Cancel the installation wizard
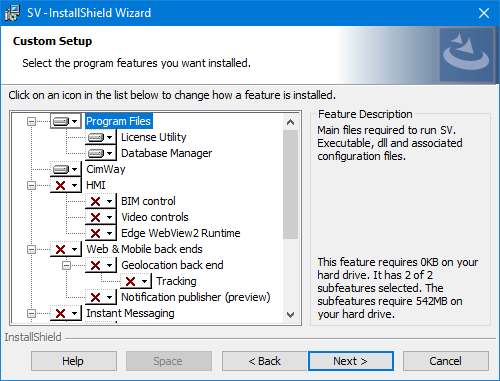Viewport: 500px width, 381px height. pyautogui.click(x=446, y=361)
